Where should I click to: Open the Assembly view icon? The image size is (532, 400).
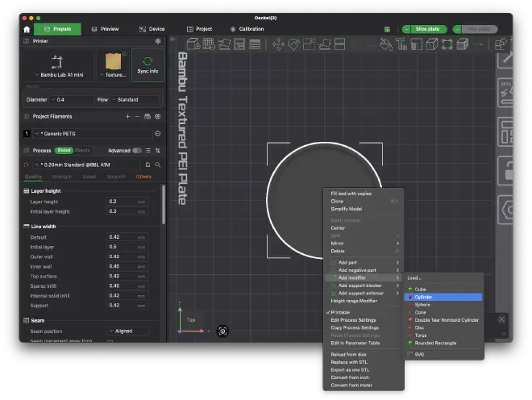501,44
